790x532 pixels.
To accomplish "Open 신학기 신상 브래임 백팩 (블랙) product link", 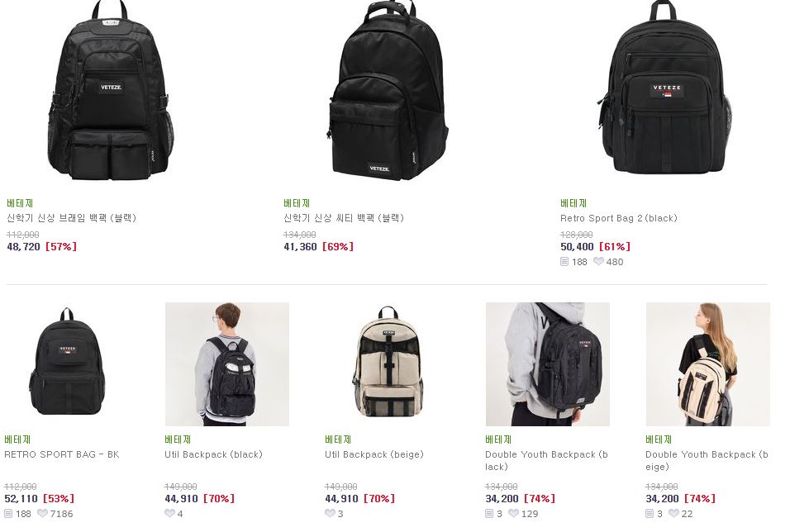I will tap(72, 218).
